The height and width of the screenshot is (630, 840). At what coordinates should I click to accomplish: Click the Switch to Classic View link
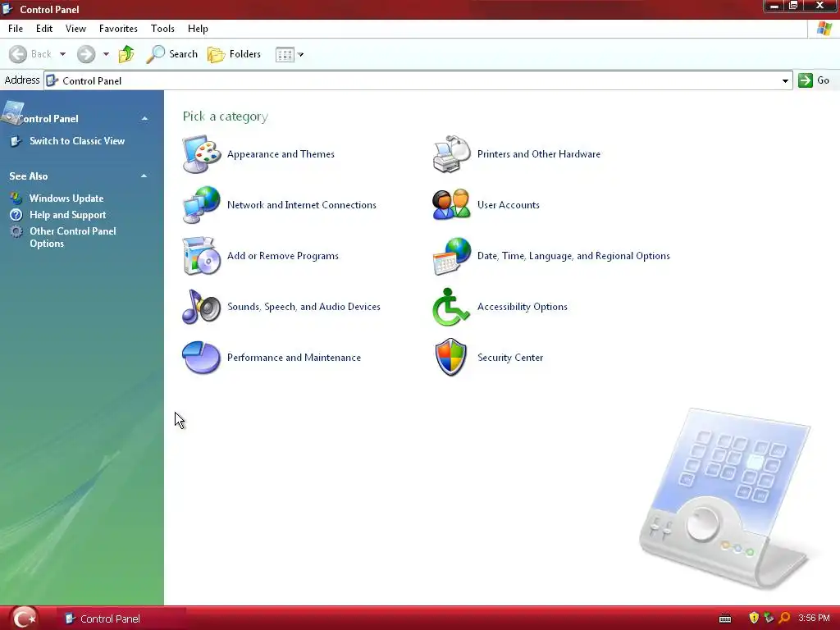77,141
